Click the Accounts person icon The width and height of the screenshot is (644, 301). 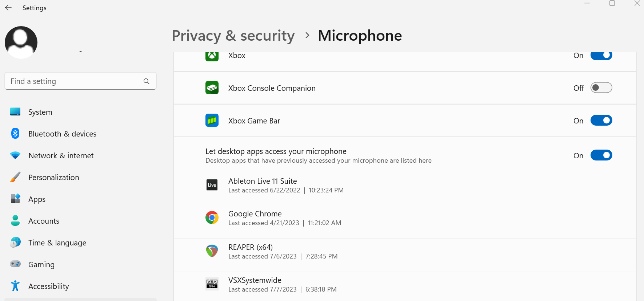click(15, 220)
